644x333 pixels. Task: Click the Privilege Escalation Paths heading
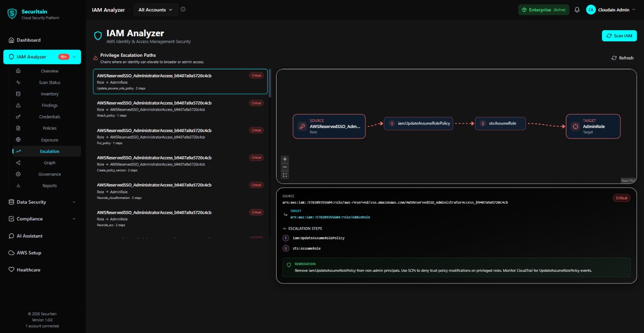click(x=128, y=55)
